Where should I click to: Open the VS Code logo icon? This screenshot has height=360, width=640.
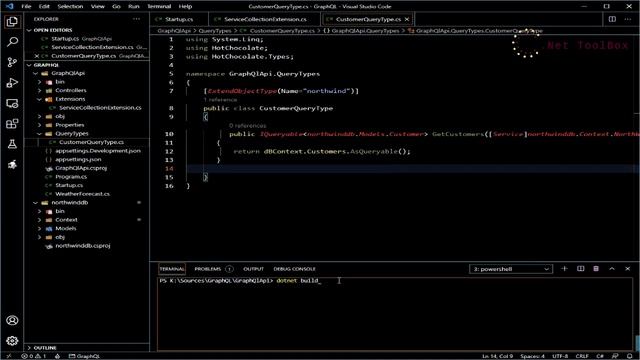click(9, 6)
